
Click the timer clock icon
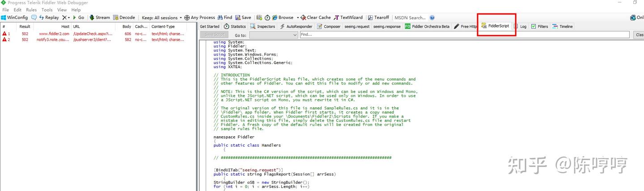[267, 17]
